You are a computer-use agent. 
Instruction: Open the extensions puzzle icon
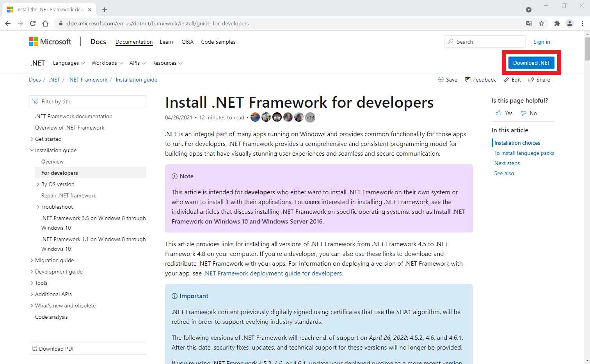click(557, 23)
